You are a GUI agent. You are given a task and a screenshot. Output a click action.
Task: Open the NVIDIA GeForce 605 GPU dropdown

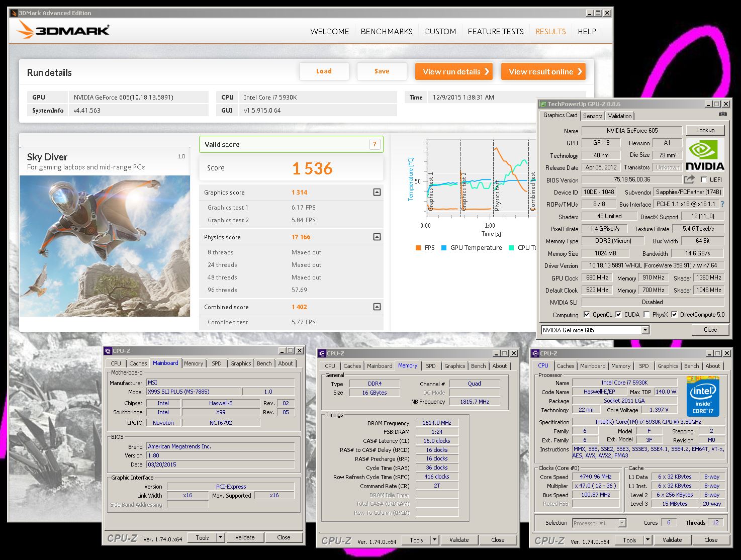click(645, 330)
